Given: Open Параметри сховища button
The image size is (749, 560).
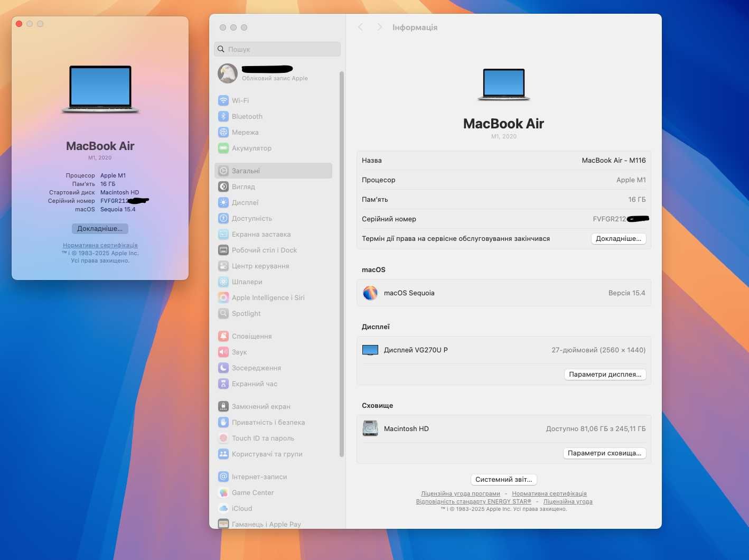Looking at the screenshot, I should click(x=605, y=453).
